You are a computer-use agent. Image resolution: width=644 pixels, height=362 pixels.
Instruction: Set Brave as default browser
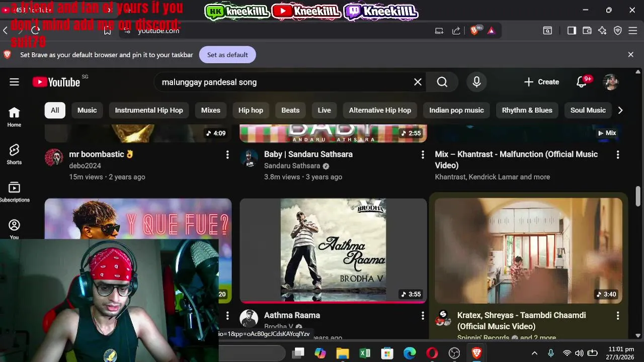coord(227,55)
